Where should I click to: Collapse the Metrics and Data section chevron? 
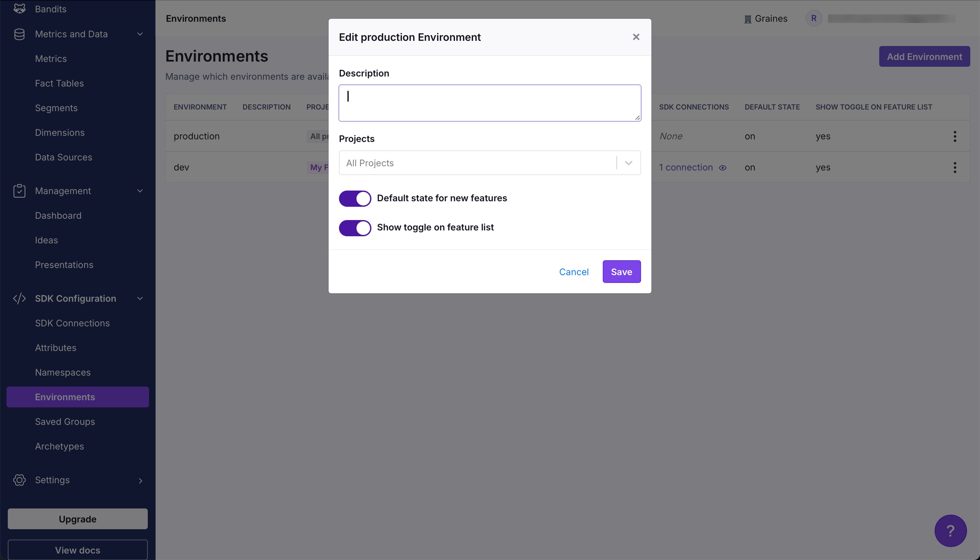coord(140,34)
